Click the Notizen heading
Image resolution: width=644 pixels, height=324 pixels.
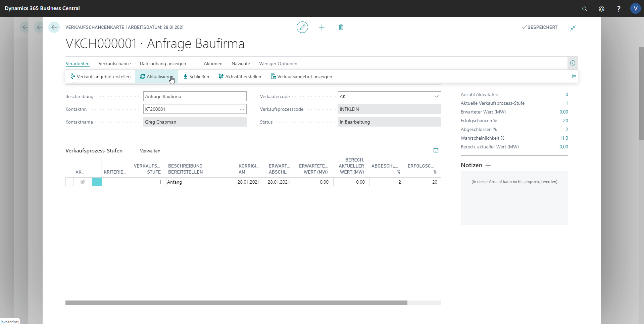click(472, 165)
